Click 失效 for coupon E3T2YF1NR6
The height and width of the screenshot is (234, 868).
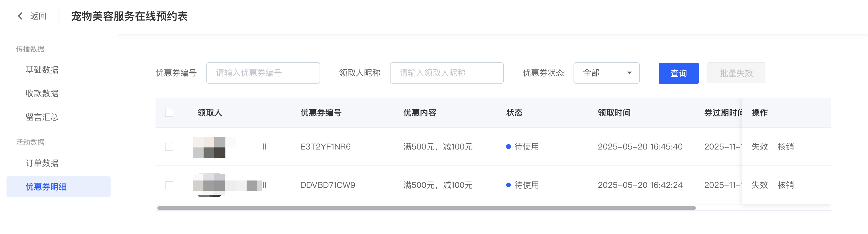click(759, 147)
